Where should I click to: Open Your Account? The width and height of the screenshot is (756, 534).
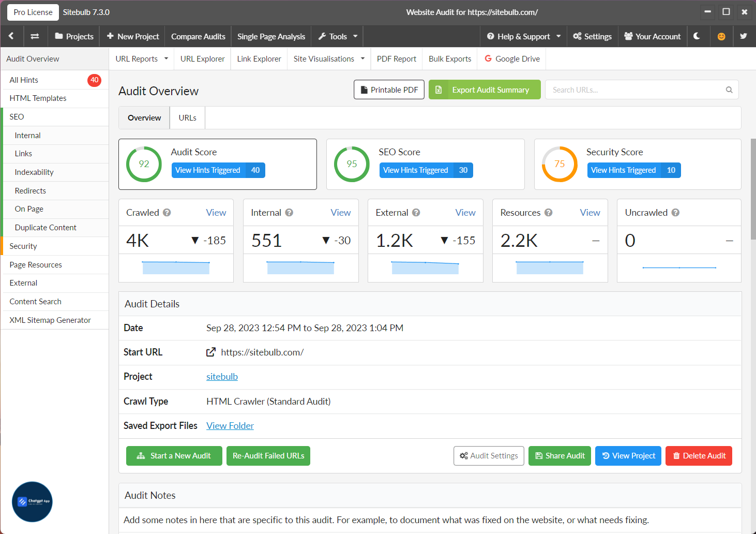coord(653,36)
